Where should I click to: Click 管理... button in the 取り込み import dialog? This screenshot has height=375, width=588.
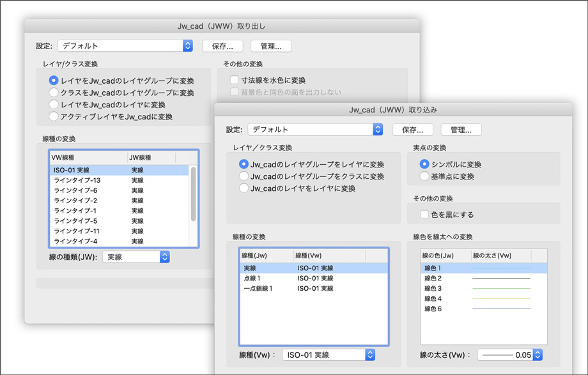click(461, 130)
